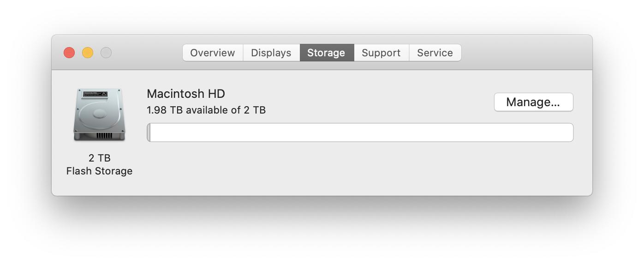Go to the Support tab
644x264 pixels.
pyautogui.click(x=381, y=53)
